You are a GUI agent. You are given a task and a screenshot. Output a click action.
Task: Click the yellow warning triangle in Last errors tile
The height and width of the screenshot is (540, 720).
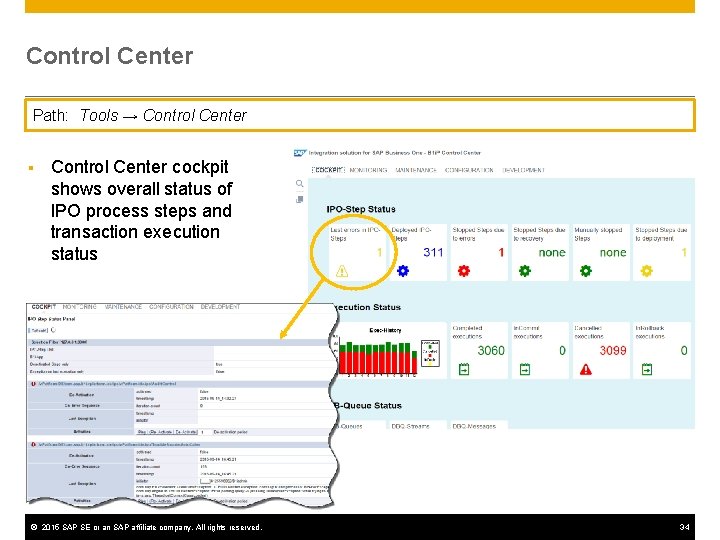click(342, 271)
